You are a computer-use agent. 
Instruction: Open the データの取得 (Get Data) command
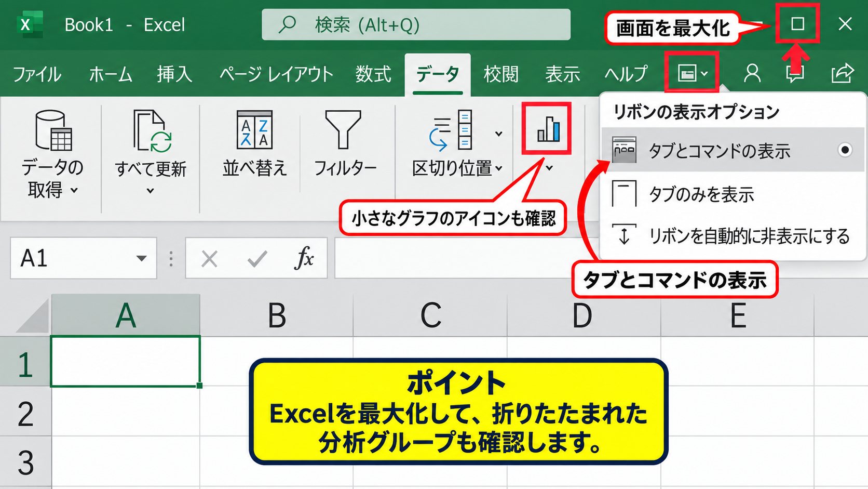[52, 154]
